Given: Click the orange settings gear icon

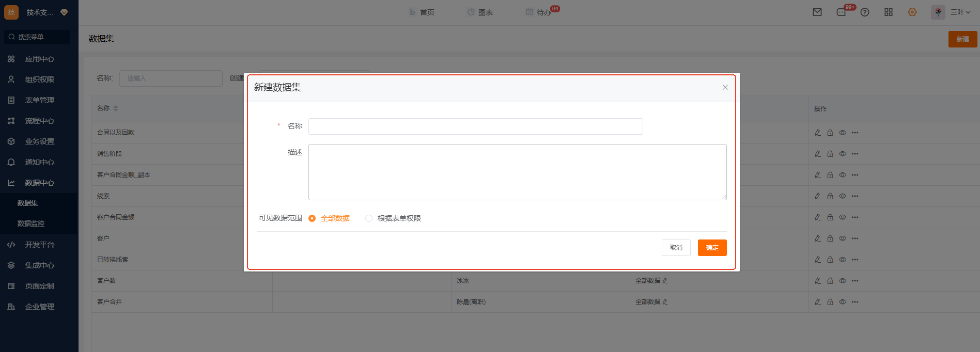Looking at the screenshot, I should [x=912, y=12].
